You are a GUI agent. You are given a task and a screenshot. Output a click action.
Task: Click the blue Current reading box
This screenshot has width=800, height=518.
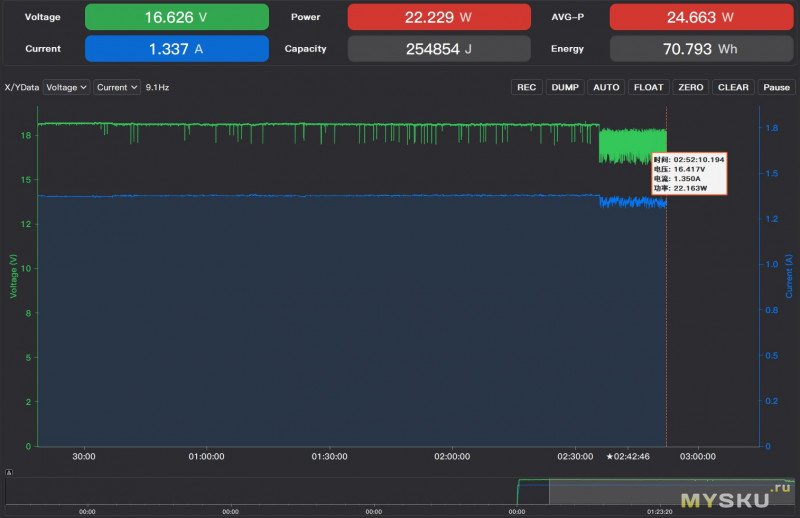click(176, 49)
